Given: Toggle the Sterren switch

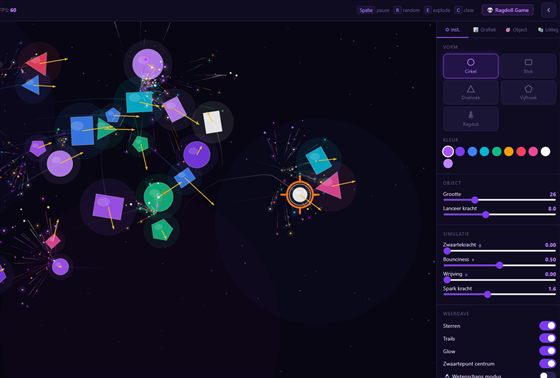Looking at the screenshot, I should tap(548, 326).
